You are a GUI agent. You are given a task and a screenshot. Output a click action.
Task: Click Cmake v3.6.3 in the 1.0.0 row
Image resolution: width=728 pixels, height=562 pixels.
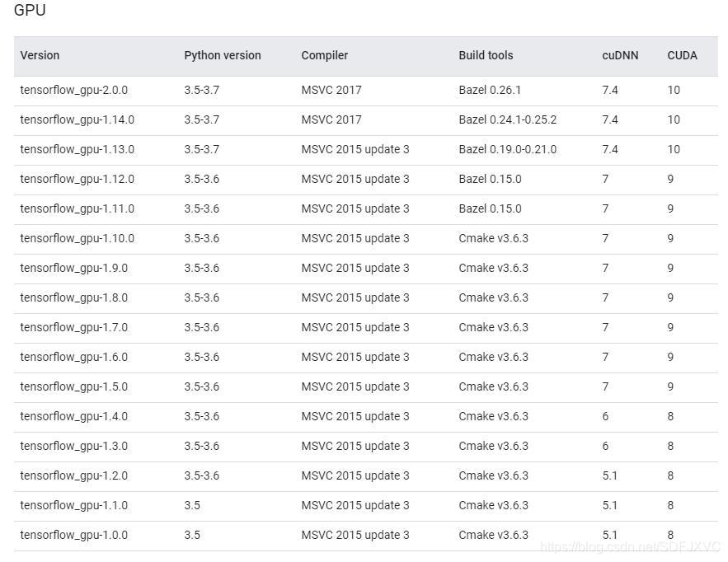pos(494,536)
